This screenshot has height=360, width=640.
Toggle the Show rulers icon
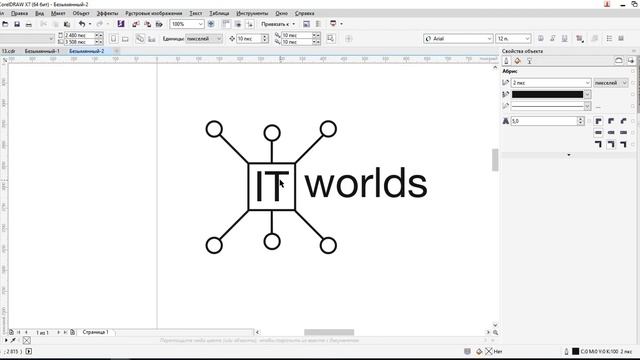point(226,24)
